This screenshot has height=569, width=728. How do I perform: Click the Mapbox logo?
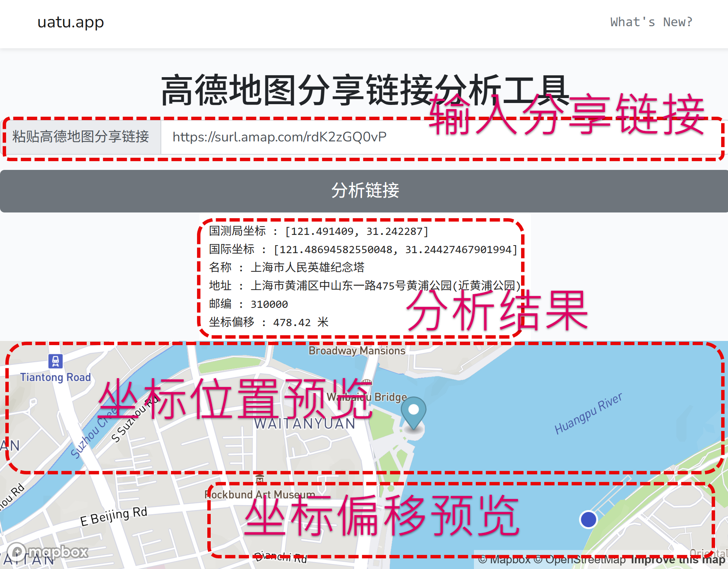click(x=48, y=552)
